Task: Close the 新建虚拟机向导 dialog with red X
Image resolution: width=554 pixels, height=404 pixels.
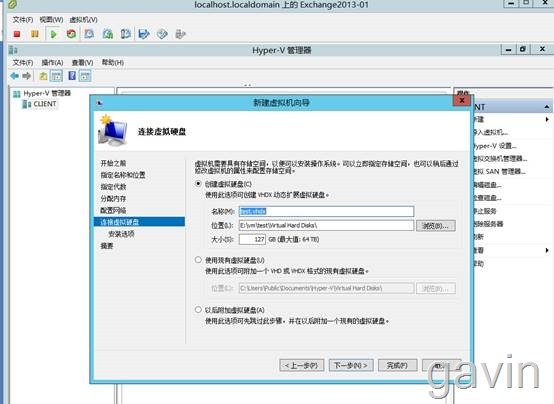Action: [x=462, y=100]
